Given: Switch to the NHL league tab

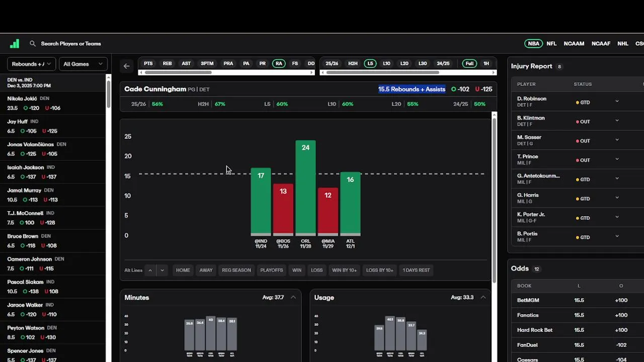Looking at the screenshot, I should 623,44.
